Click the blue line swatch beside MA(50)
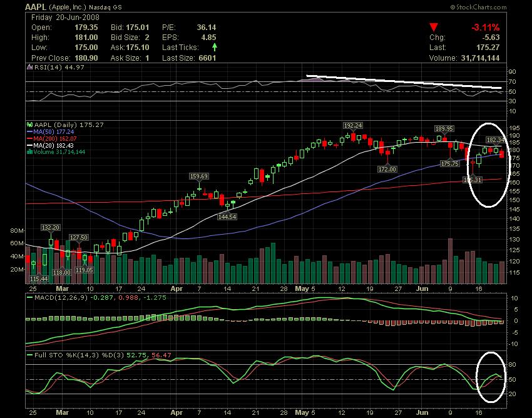 [x=29, y=131]
